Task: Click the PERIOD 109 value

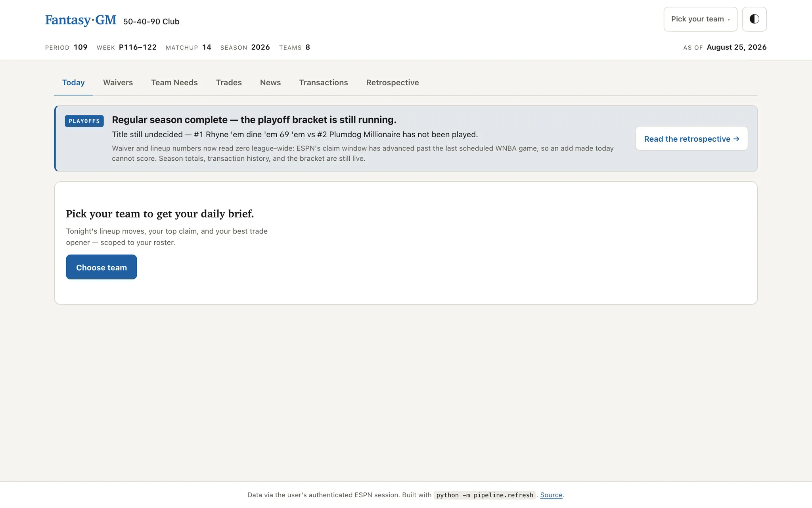Action: point(80,47)
